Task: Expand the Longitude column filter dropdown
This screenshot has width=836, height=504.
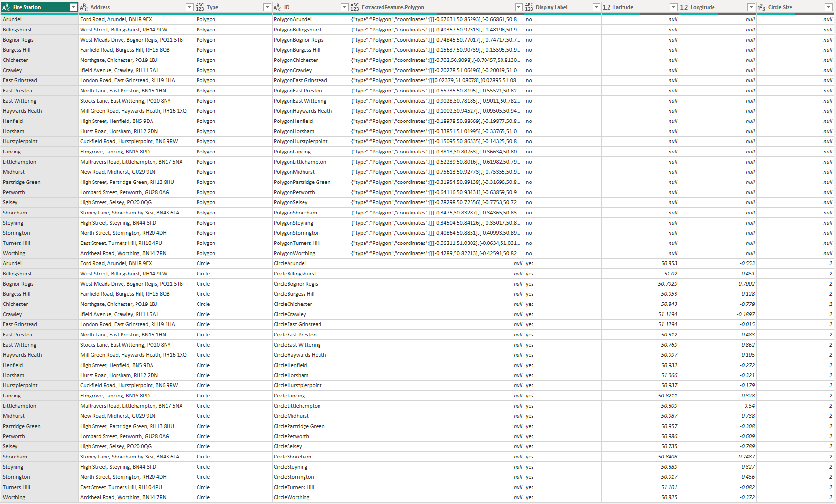Action: pos(751,7)
